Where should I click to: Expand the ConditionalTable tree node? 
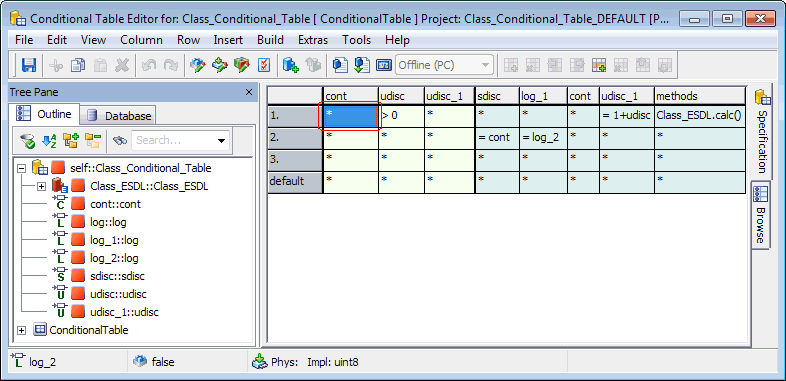coord(22,330)
